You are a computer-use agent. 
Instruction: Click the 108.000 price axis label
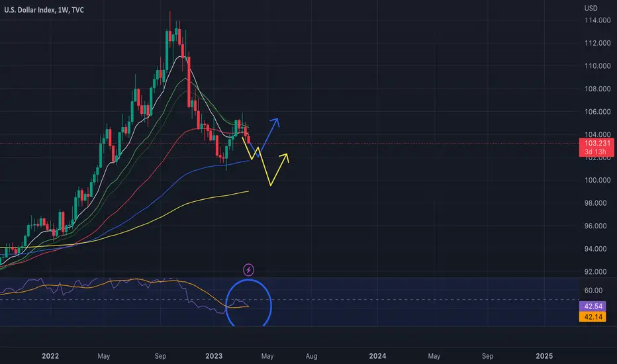click(x=597, y=89)
